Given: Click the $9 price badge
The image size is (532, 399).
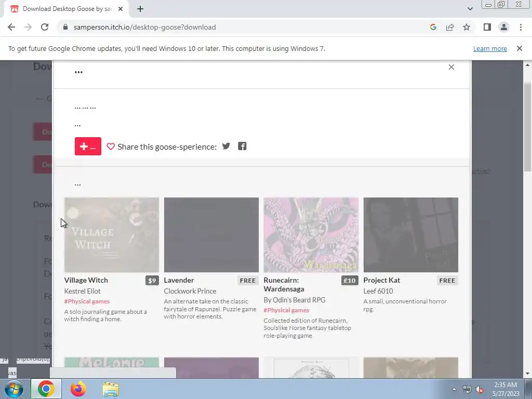Looking at the screenshot, I should click(152, 281).
